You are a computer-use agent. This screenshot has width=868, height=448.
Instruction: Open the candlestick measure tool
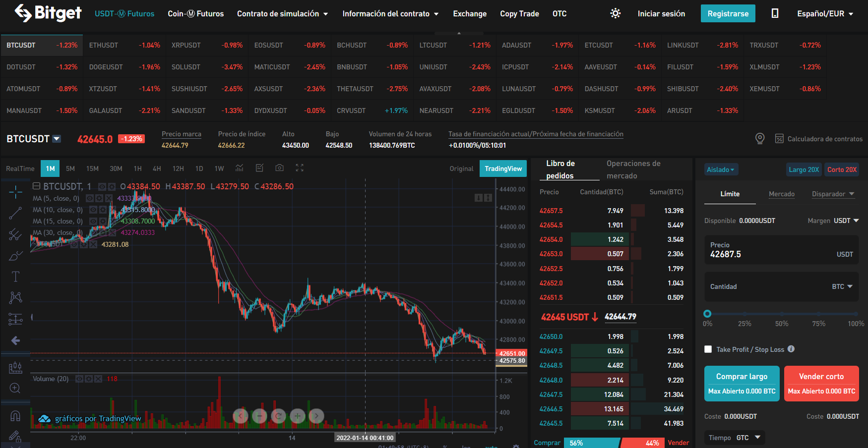15,367
